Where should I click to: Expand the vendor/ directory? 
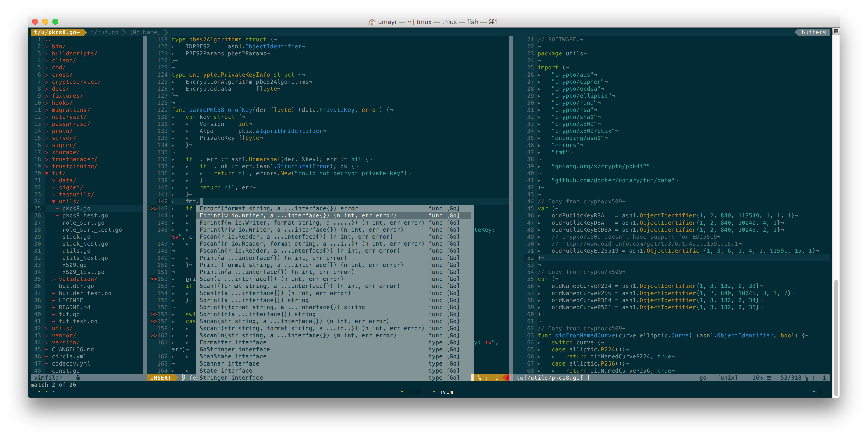coord(47,335)
